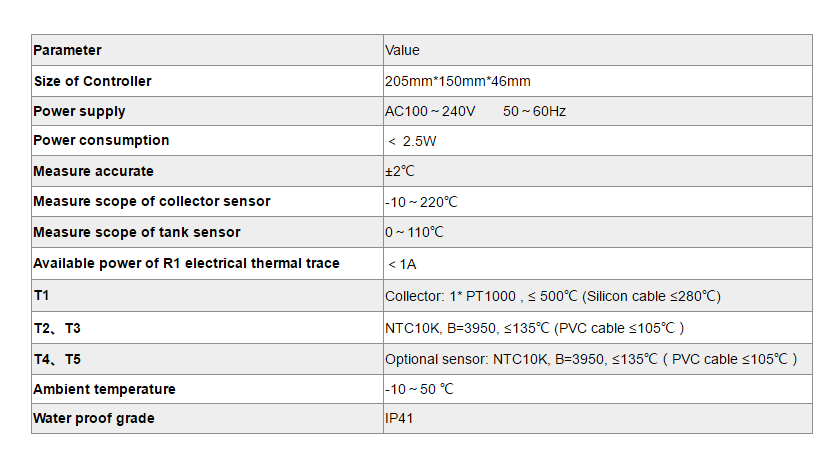Click the Value header cell
The height and width of the screenshot is (468, 840).
click(403, 50)
